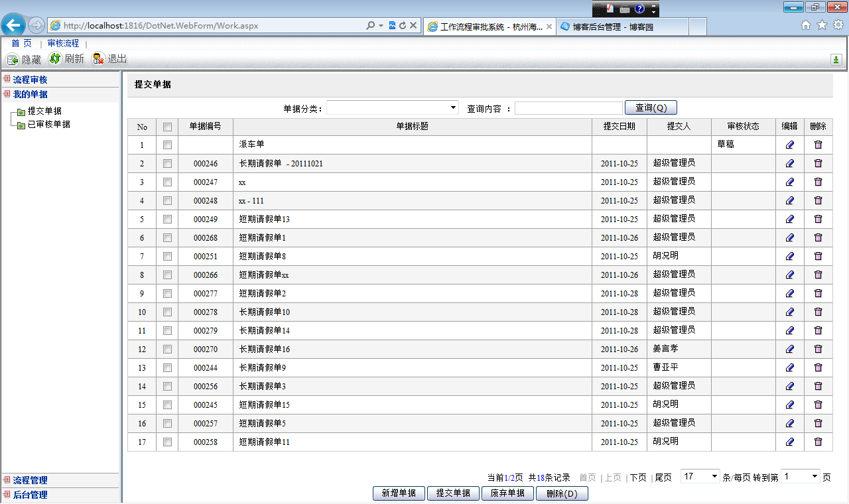This screenshot has width=849, height=504.
Task: Open the address bar search dropdown arrow
Action: 381,26
